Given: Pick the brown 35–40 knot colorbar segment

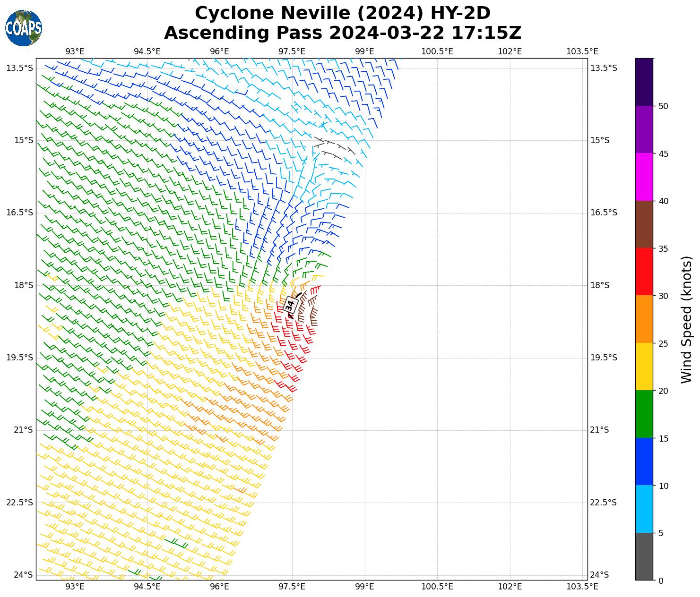Looking at the screenshot, I should (644, 224).
